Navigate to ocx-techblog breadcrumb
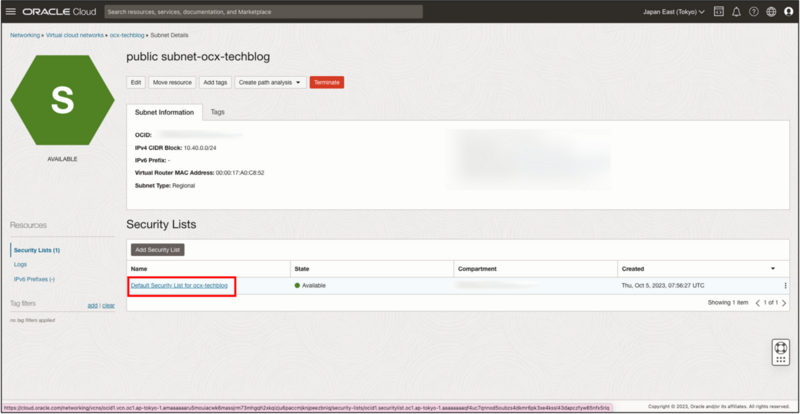This screenshot has height=414, width=800. coord(127,35)
